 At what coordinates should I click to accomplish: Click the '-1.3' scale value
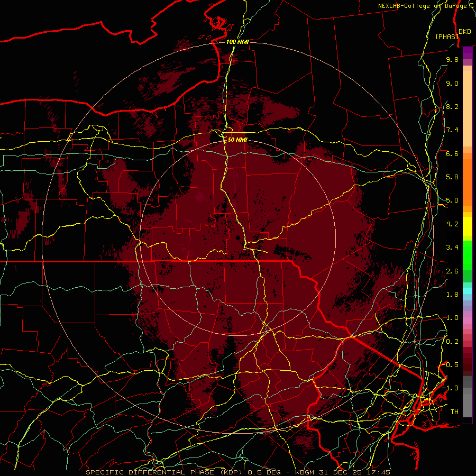pyautogui.click(x=450, y=388)
